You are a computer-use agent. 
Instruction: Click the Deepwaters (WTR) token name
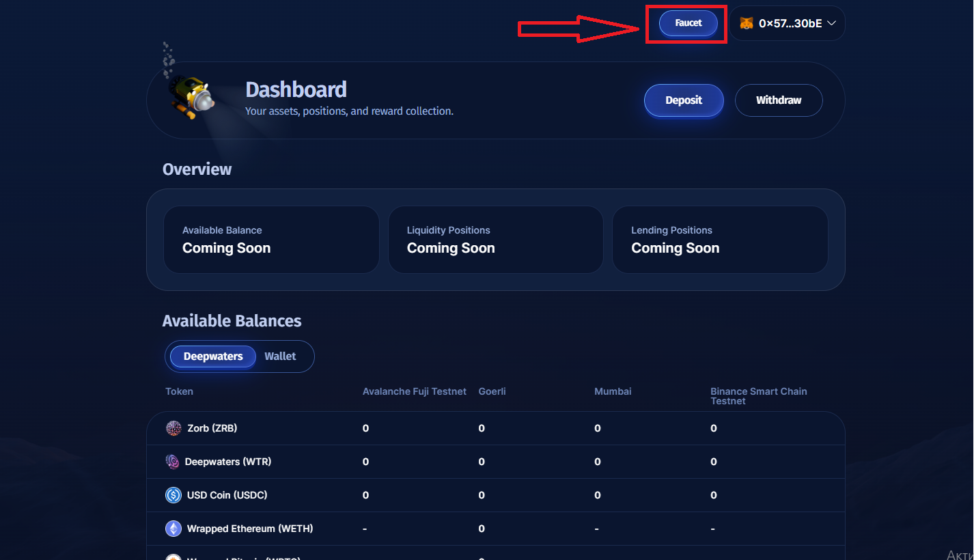tap(228, 462)
